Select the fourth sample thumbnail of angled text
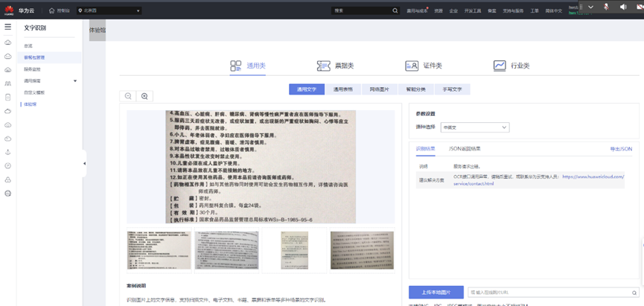 point(363,250)
